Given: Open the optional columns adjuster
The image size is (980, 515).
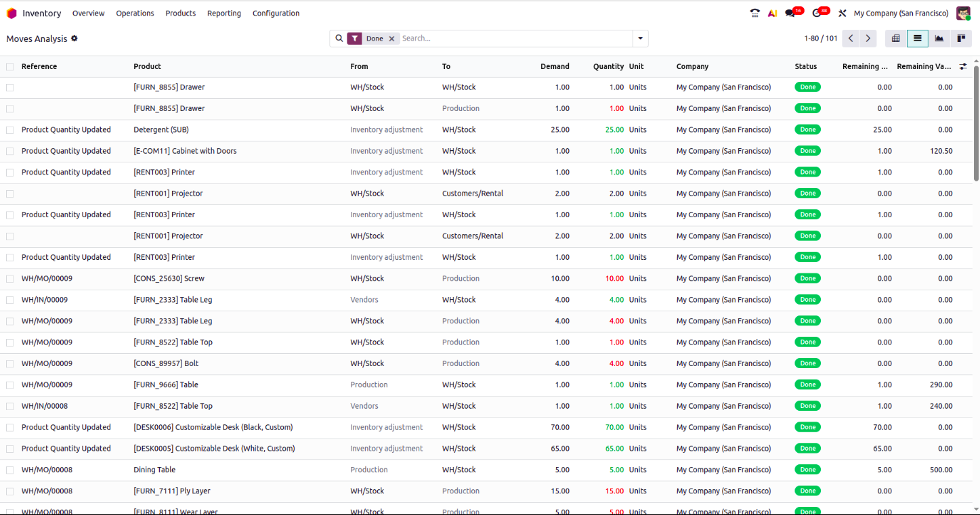Looking at the screenshot, I should [x=963, y=66].
